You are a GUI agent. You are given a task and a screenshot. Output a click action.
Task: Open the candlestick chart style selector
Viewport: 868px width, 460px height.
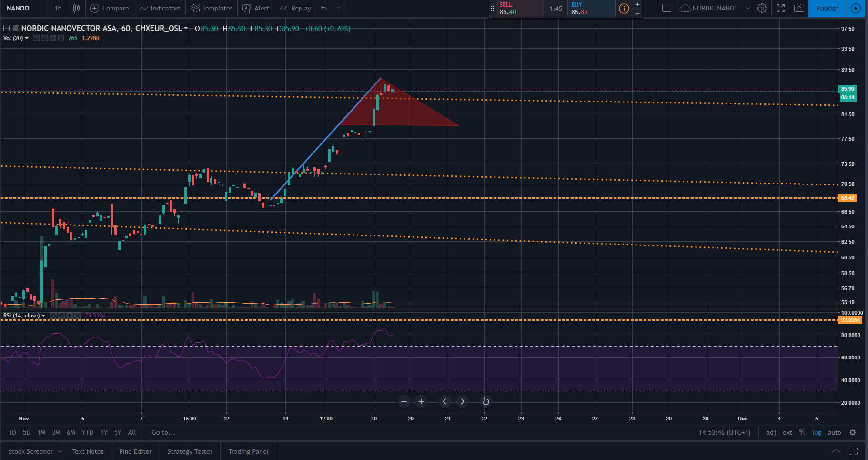pyautogui.click(x=76, y=8)
